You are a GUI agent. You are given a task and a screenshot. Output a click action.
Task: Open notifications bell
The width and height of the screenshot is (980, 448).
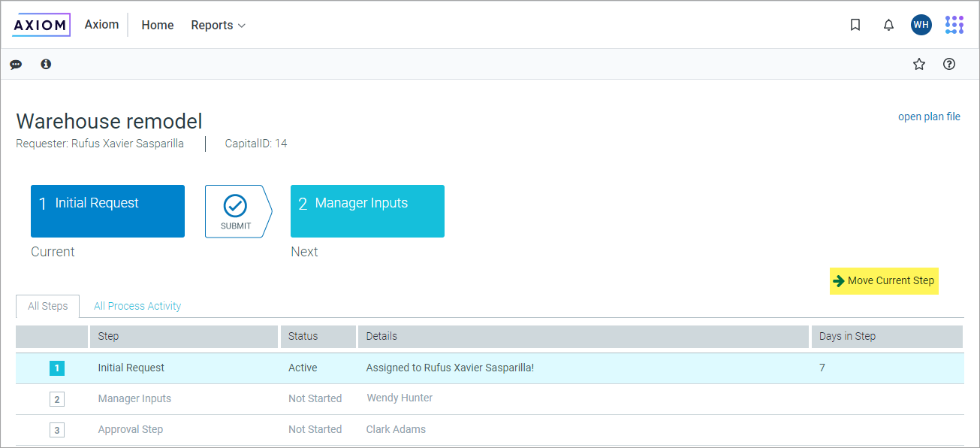tap(888, 25)
